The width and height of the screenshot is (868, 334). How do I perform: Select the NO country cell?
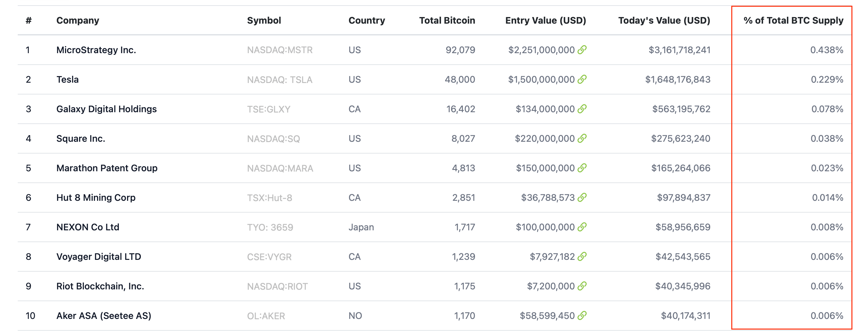[x=355, y=316]
